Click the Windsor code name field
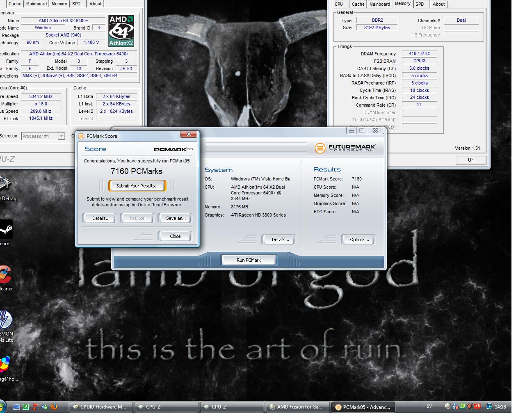This screenshot has width=525, height=420. (x=43, y=28)
